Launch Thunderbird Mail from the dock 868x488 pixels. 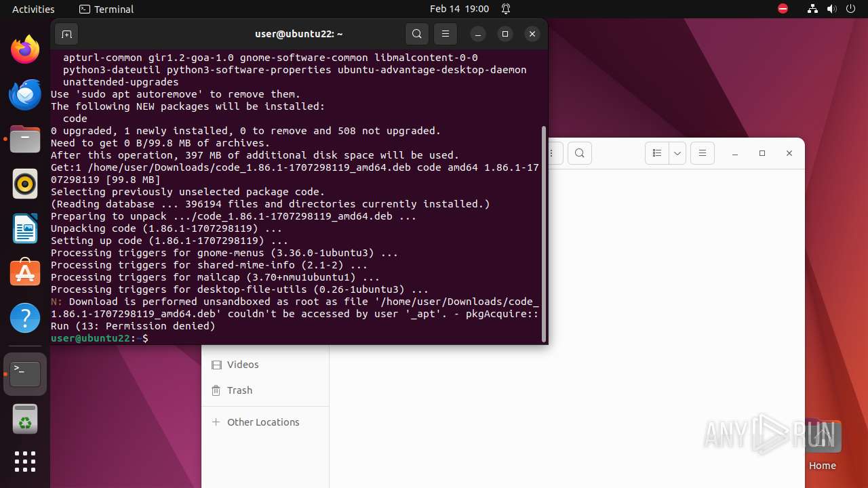[25, 94]
